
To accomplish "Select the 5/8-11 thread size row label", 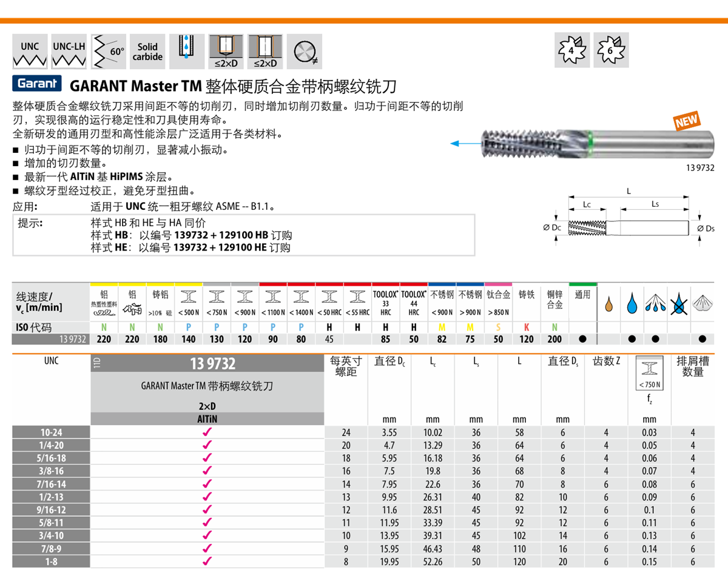I will pos(51,523).
